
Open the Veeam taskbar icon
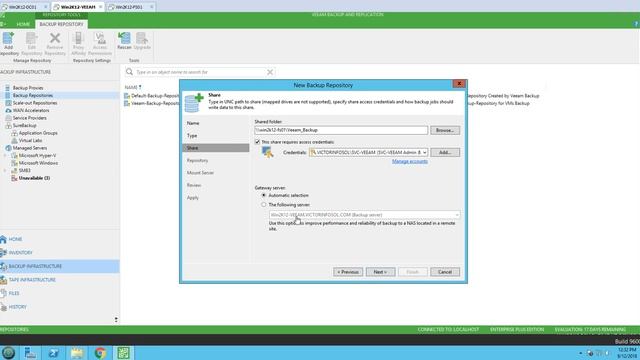pyautogui.click(x=123, y=353)
